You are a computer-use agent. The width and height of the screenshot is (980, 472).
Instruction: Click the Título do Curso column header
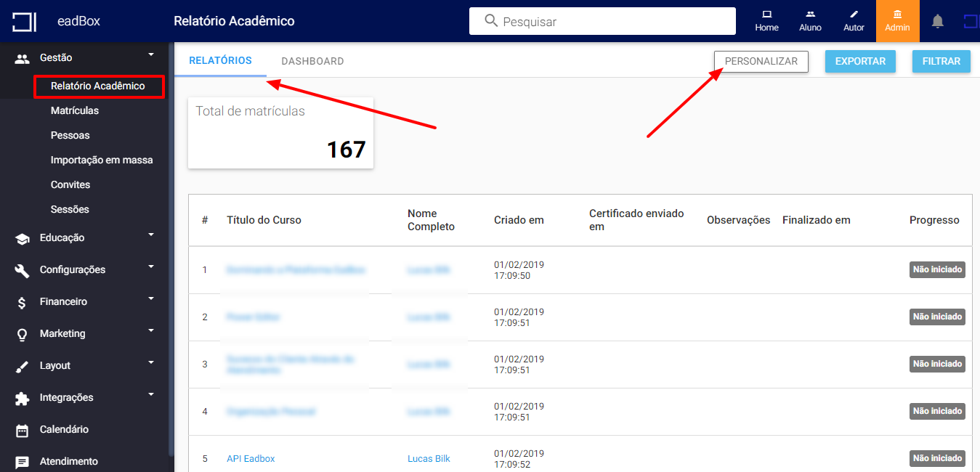pyautogui.click(x=264, y=220)
